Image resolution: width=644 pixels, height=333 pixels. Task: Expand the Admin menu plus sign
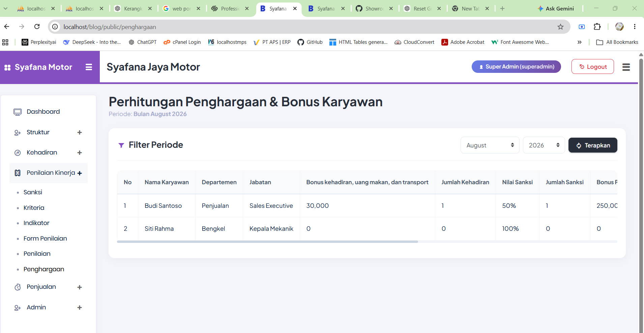(80, 307)
